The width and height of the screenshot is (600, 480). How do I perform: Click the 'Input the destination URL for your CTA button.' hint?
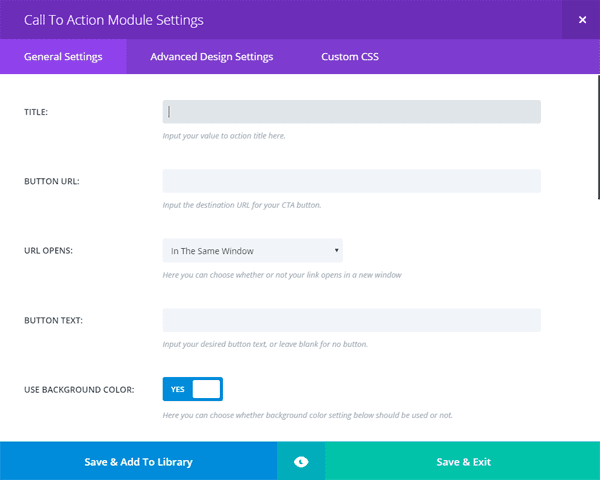(242, 205)
